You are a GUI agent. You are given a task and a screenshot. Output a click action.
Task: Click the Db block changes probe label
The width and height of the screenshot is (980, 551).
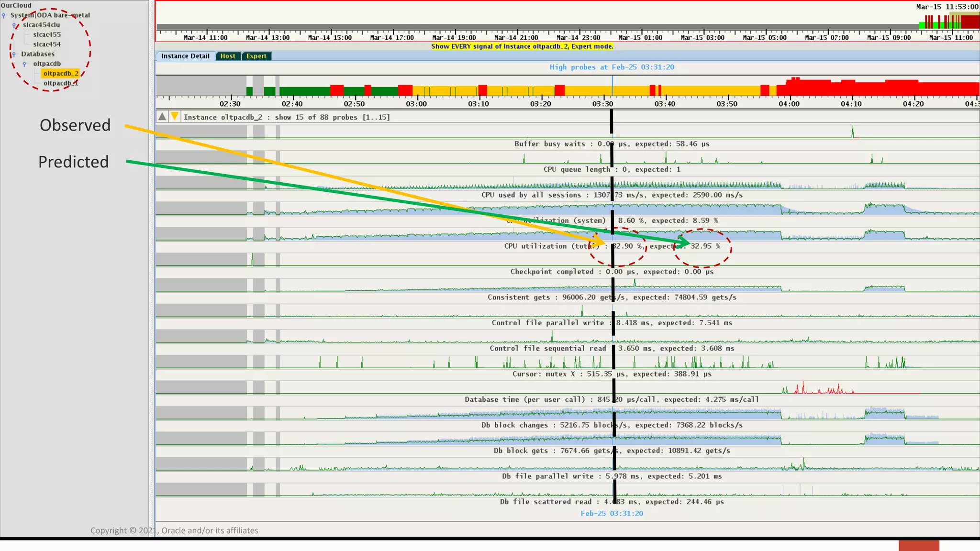tap(612, 425)
